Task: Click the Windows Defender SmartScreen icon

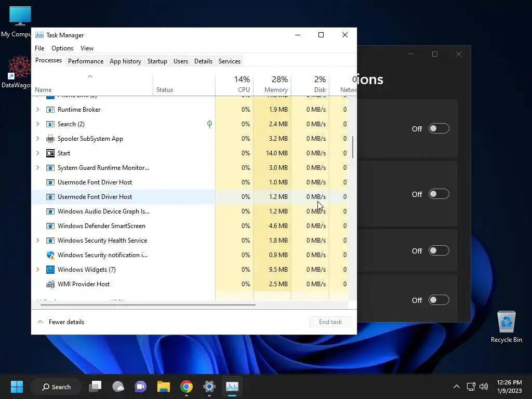Action: point(50,226)
